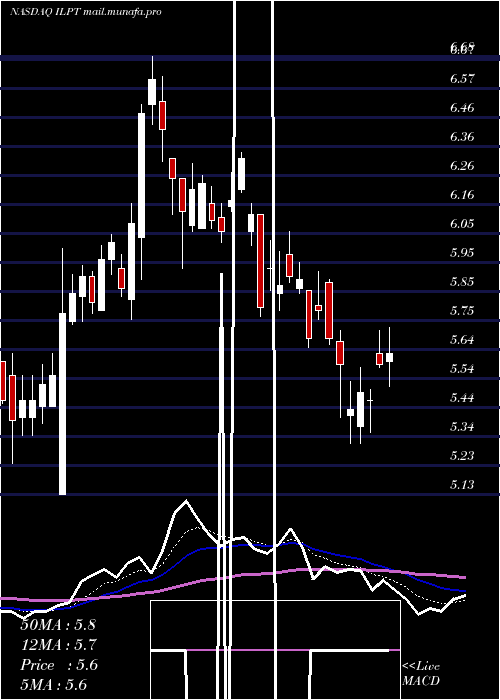The height and width of the screenshot is (700, 500).
Task: Select the 6.36 price axis label
Action: click(x=462, y=137)
